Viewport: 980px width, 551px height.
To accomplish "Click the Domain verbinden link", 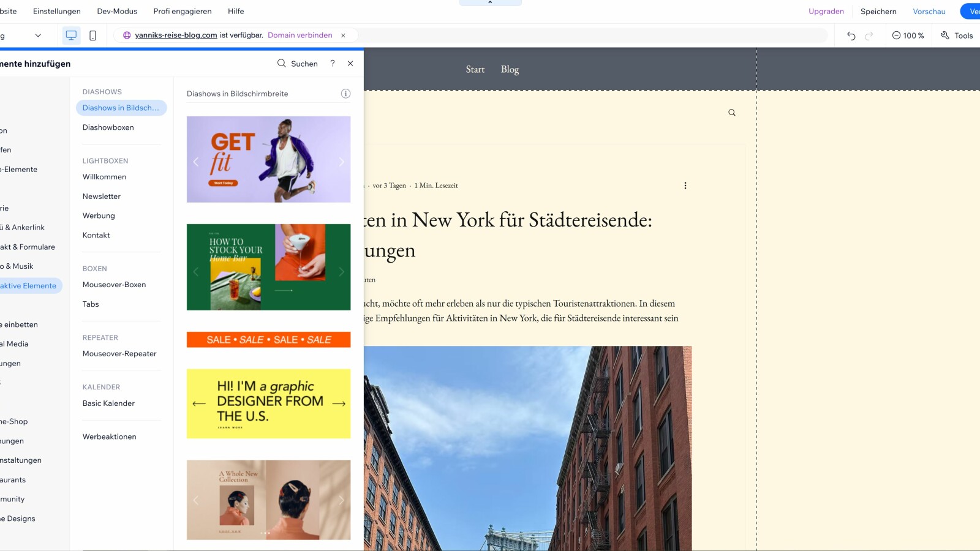I will (x=299, y=35).
